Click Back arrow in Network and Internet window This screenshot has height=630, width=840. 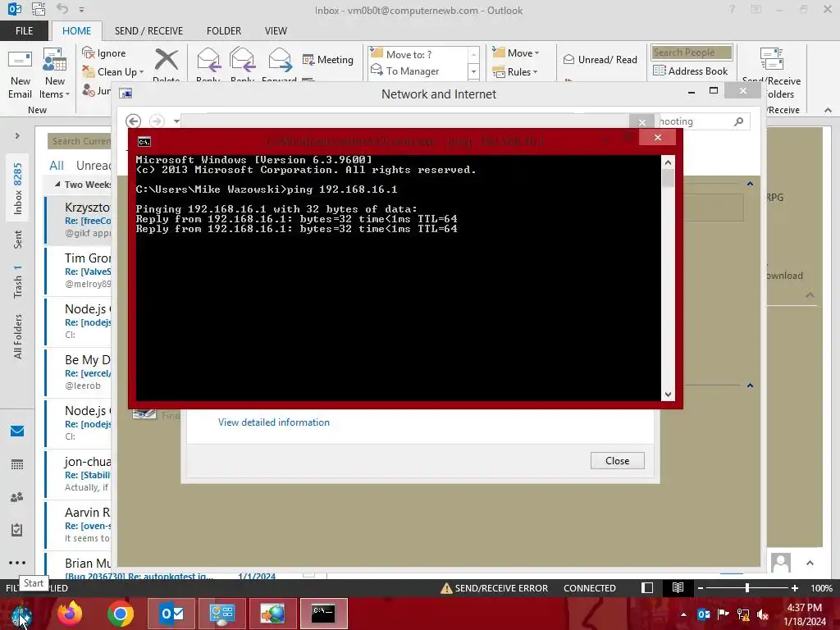click(x=134, y=121)
